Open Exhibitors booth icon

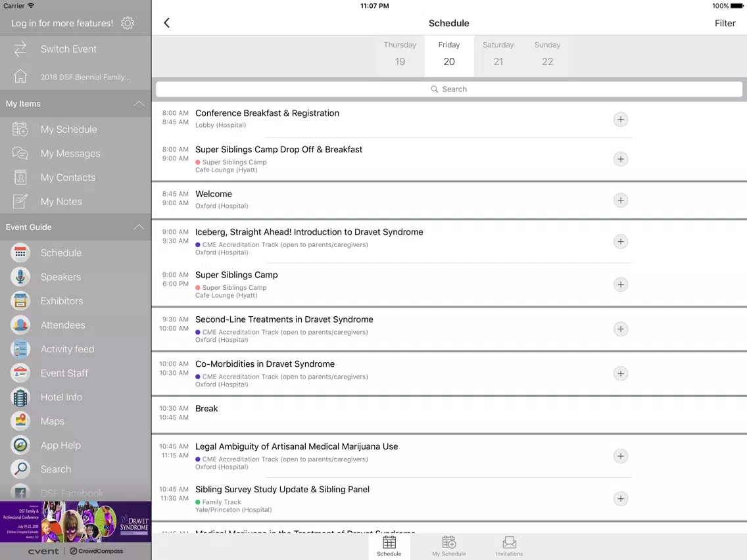pyautogui.click(x=20, y=301)
